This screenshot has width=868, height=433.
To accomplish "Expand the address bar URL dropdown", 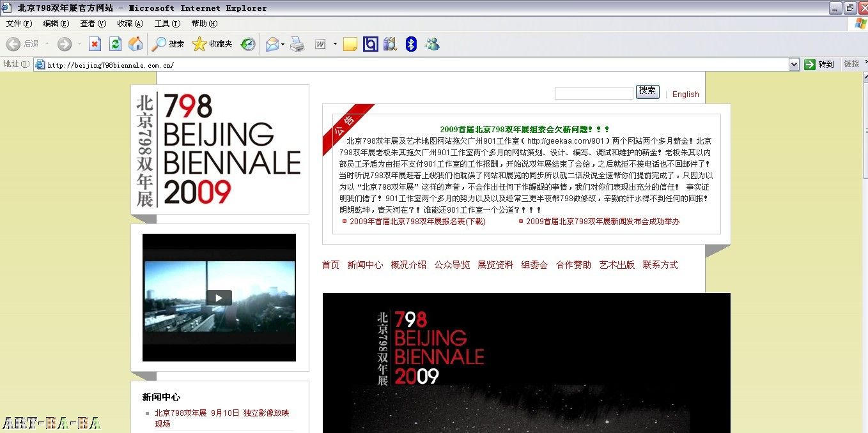I will click(x=794, y=65).
